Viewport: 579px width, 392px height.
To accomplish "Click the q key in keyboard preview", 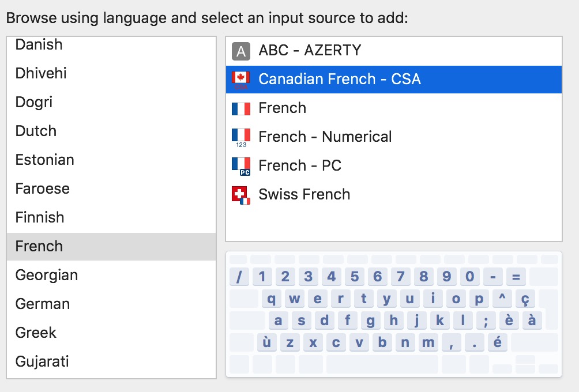I will tap(271, 299).
